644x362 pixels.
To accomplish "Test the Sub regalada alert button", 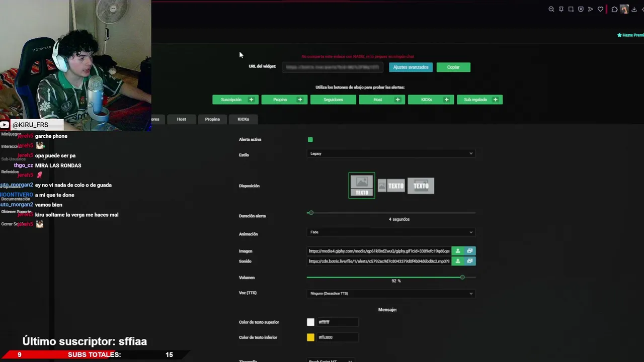I will [x=479, y=100].
